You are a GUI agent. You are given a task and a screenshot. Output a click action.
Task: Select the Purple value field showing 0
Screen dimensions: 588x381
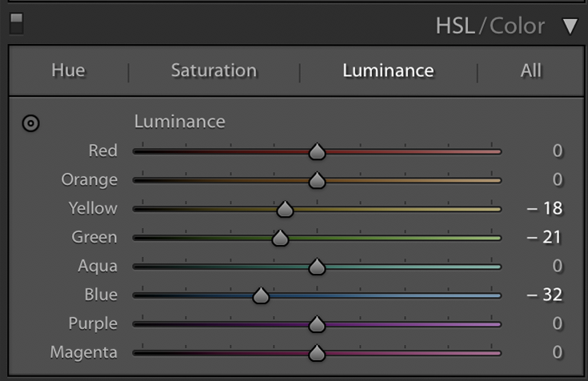coord(558,323)
